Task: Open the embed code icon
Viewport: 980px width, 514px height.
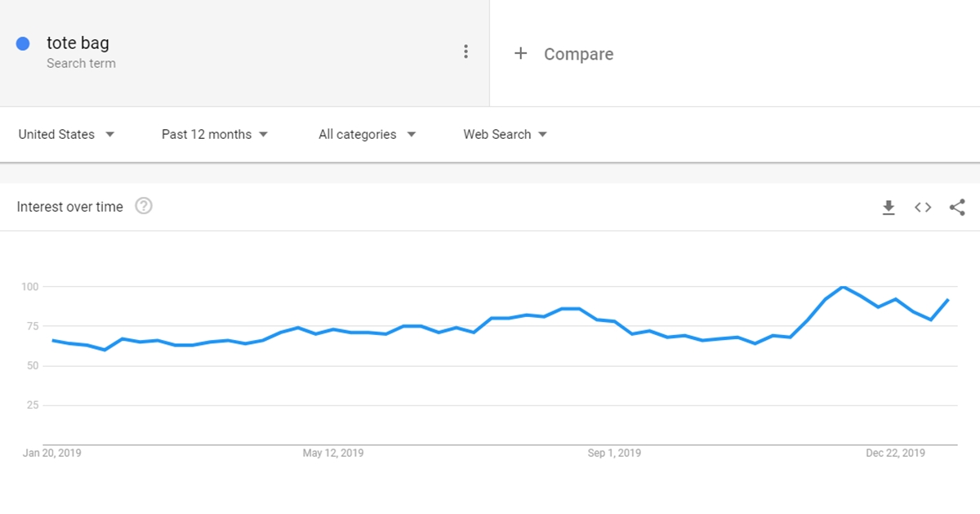Action: pos(923,208)
